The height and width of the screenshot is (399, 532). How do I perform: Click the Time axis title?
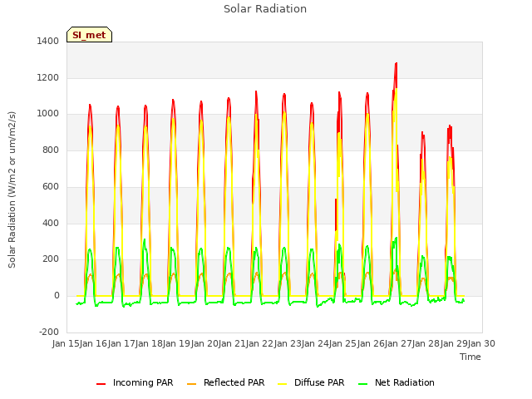[x=470, y=357]
